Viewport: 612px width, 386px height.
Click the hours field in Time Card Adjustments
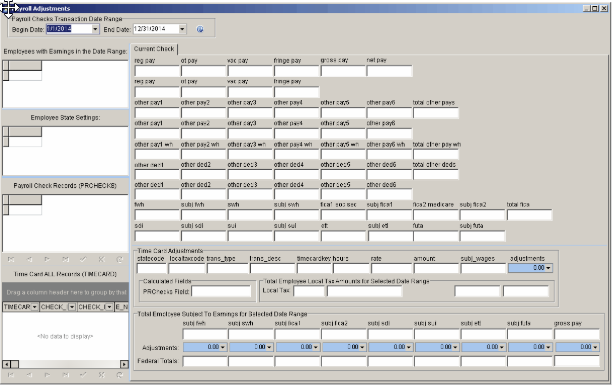click(x=351, y=269)
